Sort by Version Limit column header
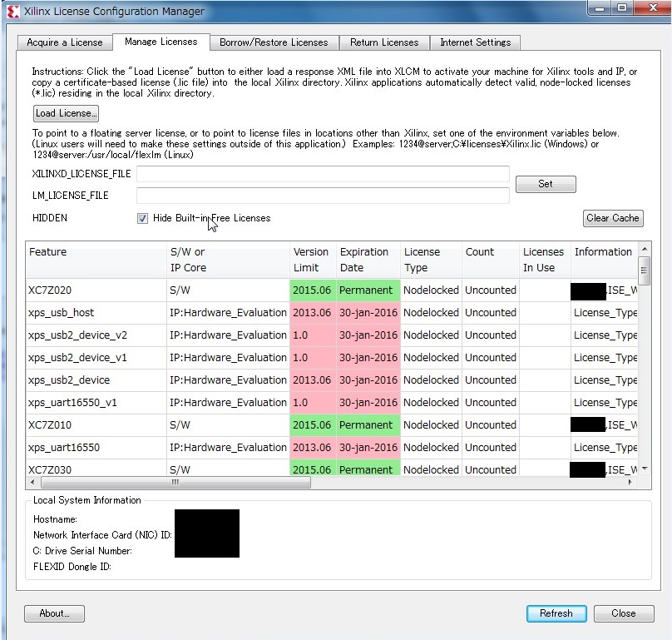The height and width of the screenshot is (640, 672). tap(313, 260)
